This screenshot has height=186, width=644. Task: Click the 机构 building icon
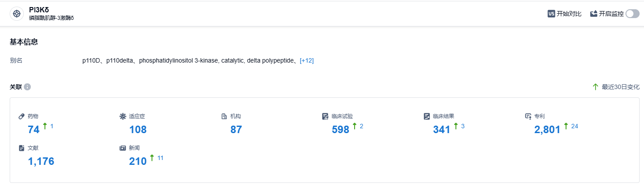click(x=224, y=116)
